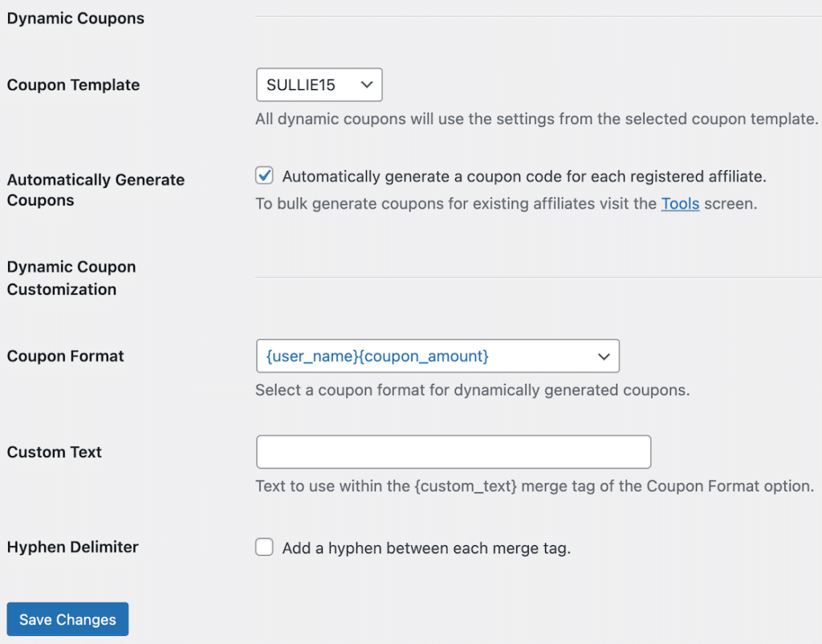Expand the {user_name}{coupon_amount} format selector

coord(437,356)
